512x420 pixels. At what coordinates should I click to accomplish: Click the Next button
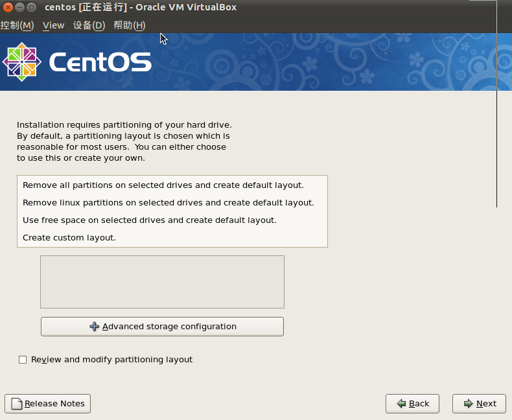point(479,404)
